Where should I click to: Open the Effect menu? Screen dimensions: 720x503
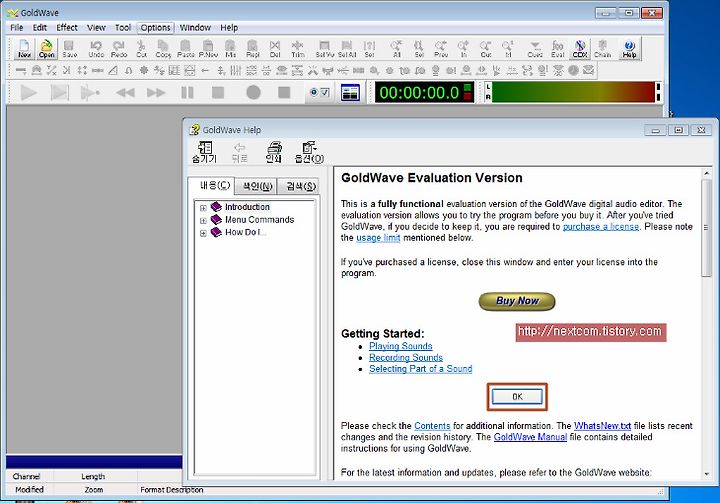[67, 28]
